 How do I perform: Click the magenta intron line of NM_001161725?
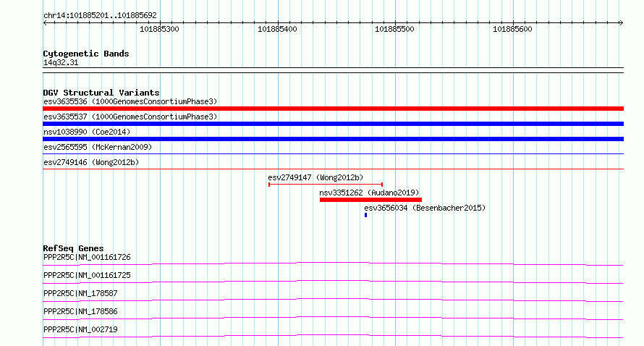click(x=333, y=281)
